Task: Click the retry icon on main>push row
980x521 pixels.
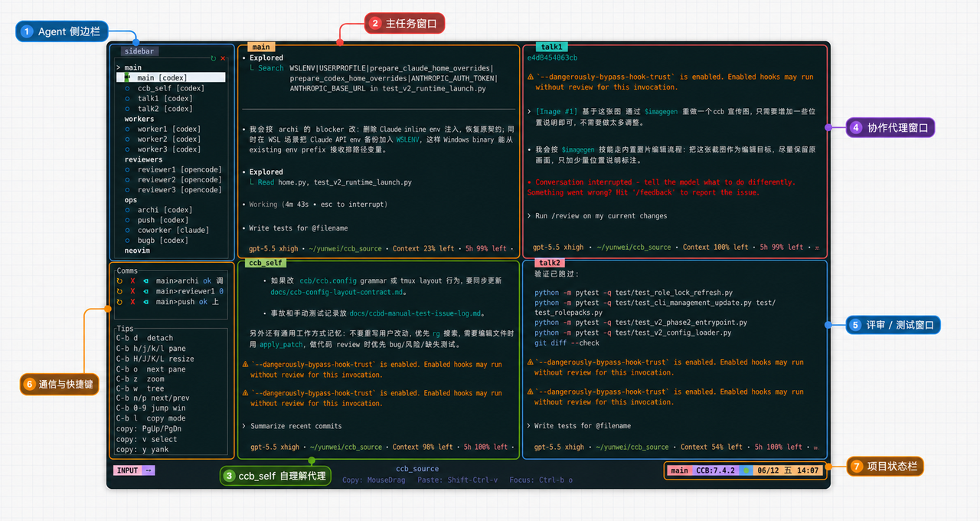Action: tap(119, 302)
